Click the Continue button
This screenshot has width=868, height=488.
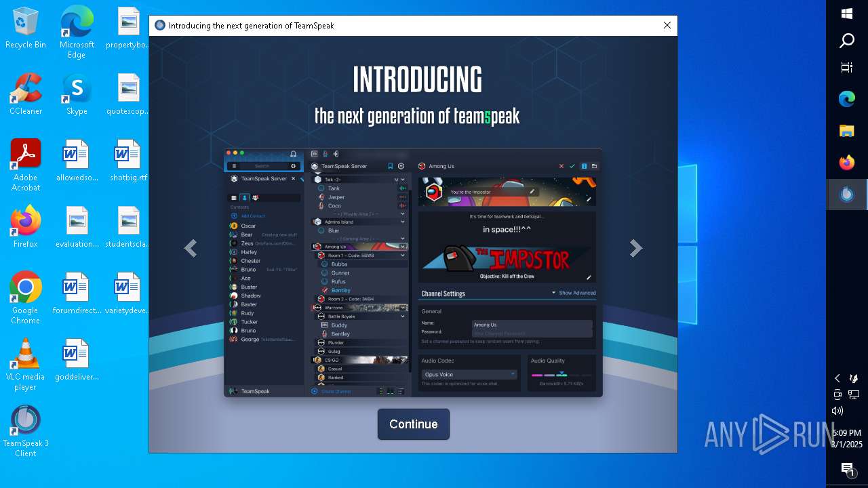413,424
